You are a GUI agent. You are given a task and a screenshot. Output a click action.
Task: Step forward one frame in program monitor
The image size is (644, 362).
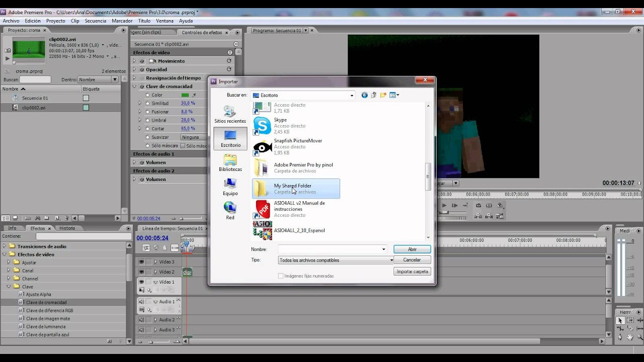(x=455, y=206)
